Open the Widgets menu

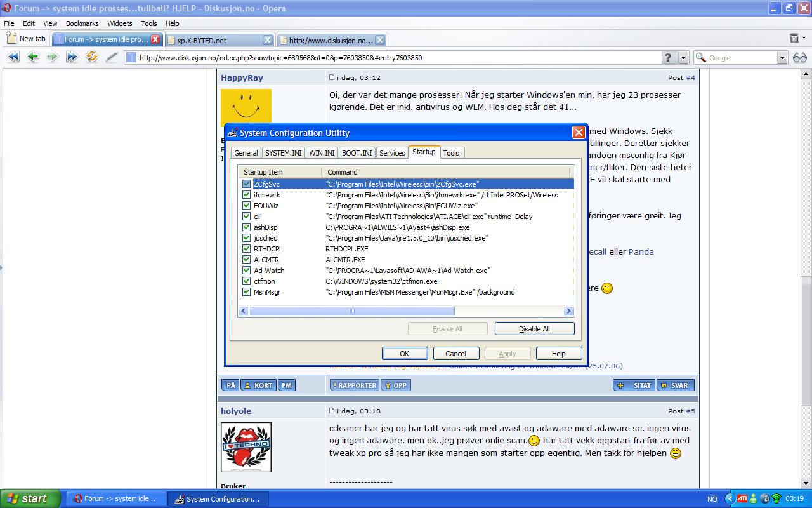coord(120,23)
